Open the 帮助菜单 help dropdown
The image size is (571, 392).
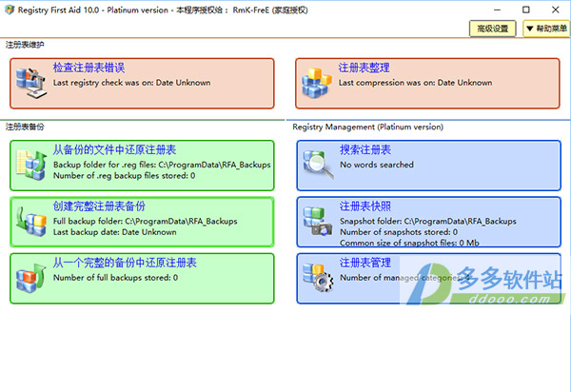546,29
